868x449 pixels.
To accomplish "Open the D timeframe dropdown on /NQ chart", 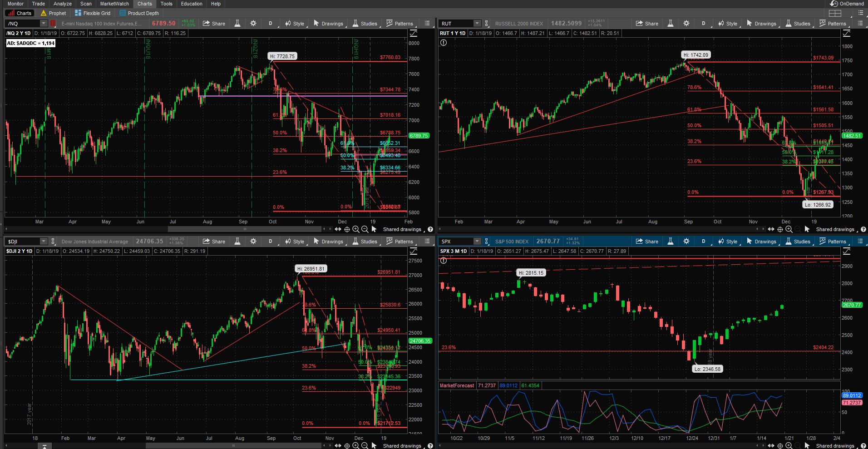I will click(x=271, y=24).
